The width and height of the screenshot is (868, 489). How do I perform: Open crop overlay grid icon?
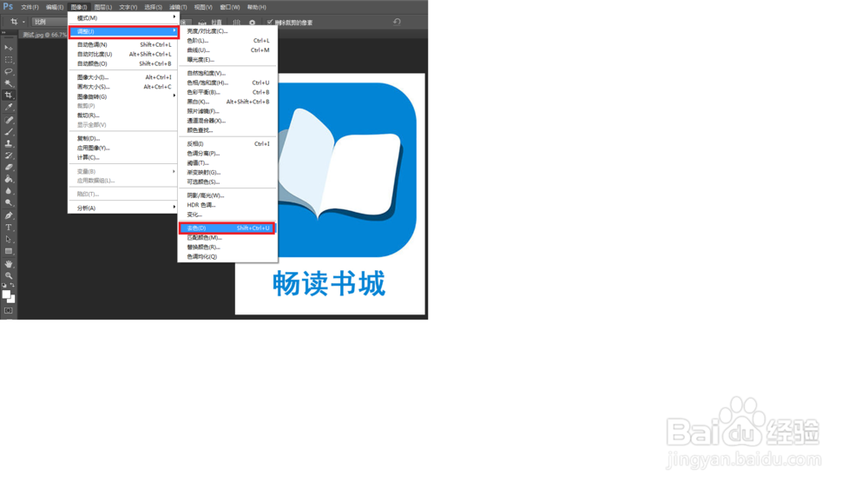tap(237, 23)
